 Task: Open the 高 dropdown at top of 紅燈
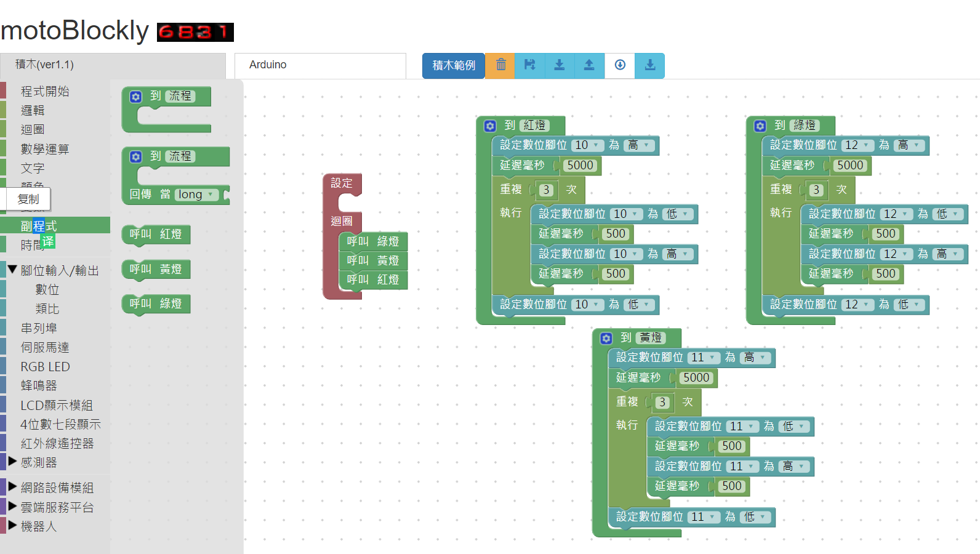[x=640, y=145]
